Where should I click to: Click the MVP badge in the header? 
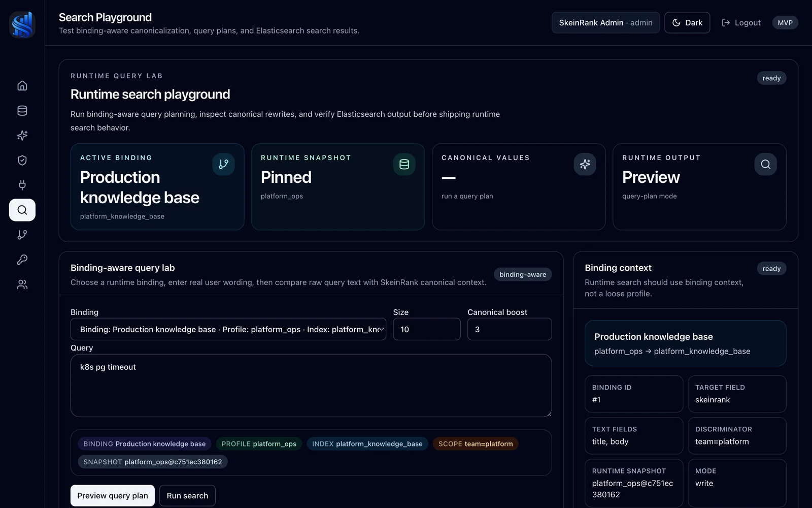coord(785,23)
